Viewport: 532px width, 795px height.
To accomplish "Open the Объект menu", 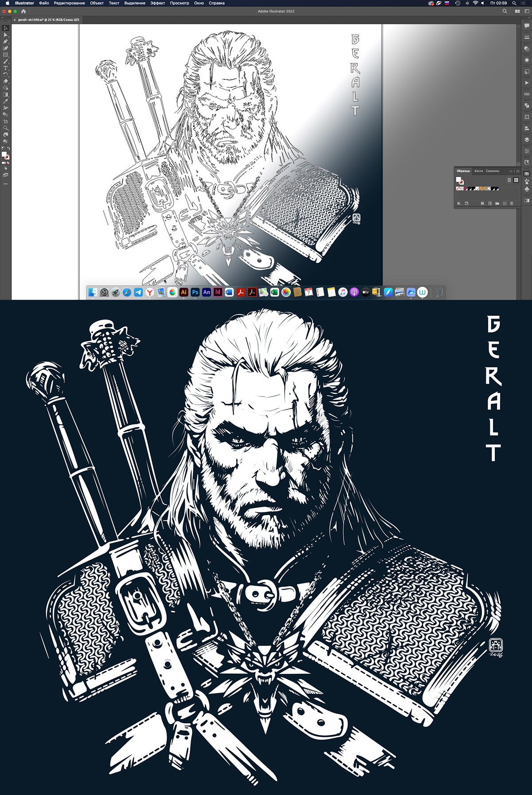I will [x=97, y=3].
